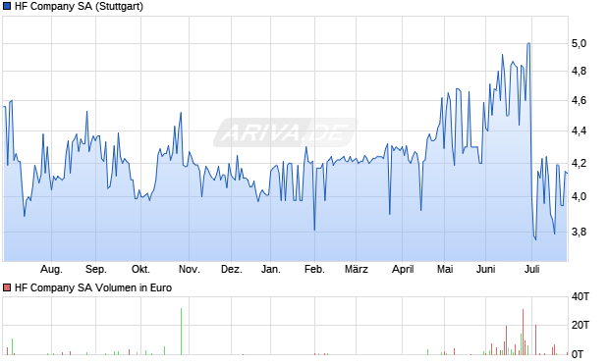Viewport: 609px width, 364px height.
Task: Click the 3,8 price axis value
Action: 579,233
